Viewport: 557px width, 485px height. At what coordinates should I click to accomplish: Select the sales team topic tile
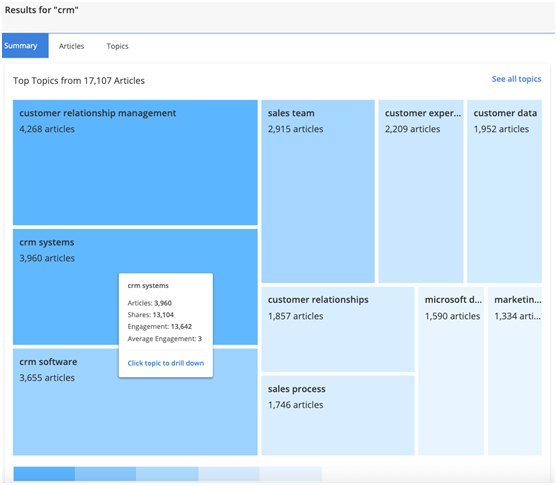click(x=318, y=191)
